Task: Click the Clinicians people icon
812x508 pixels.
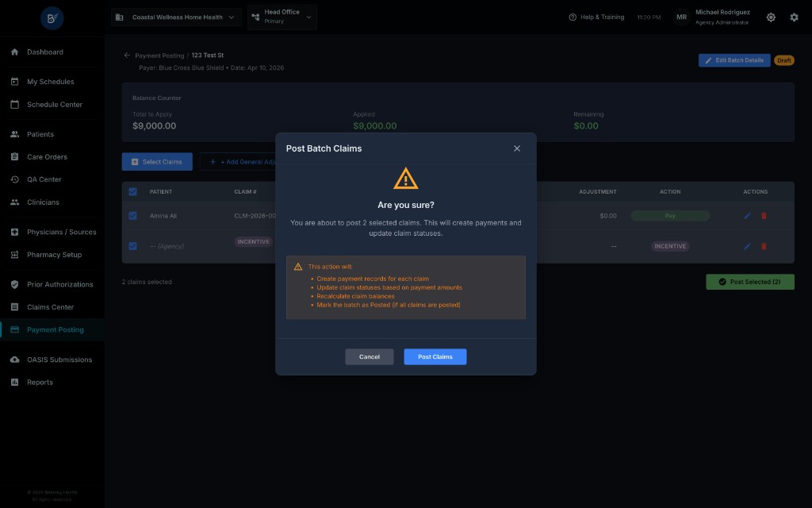Action: pos(14,202)
